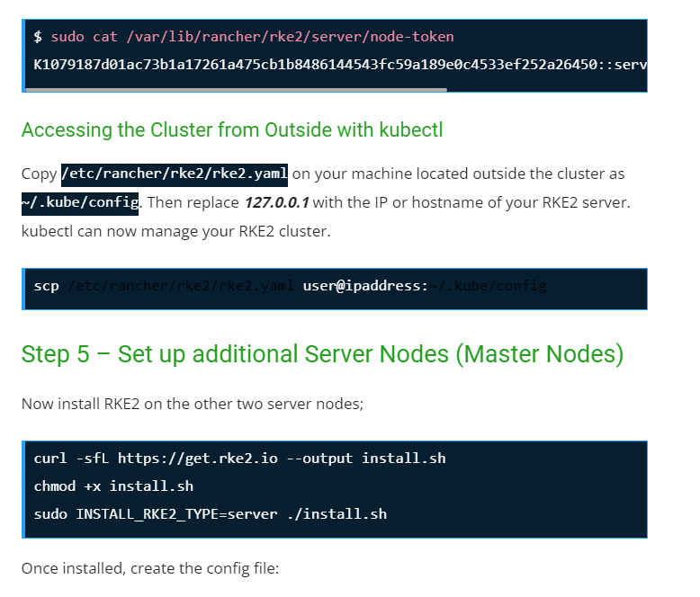Click the bold 127.0.0.1 text
700x597 pixels.
(276, 202)
